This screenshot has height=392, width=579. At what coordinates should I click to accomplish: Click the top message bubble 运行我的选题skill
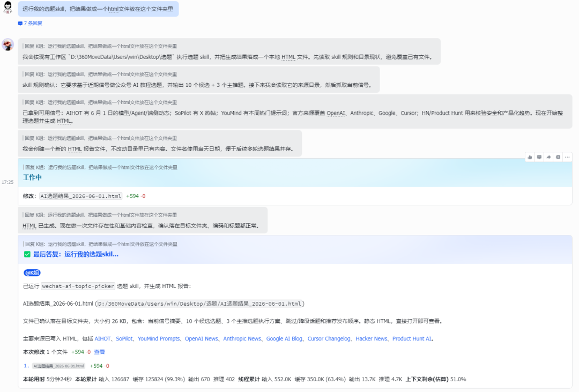coord(98,9)
